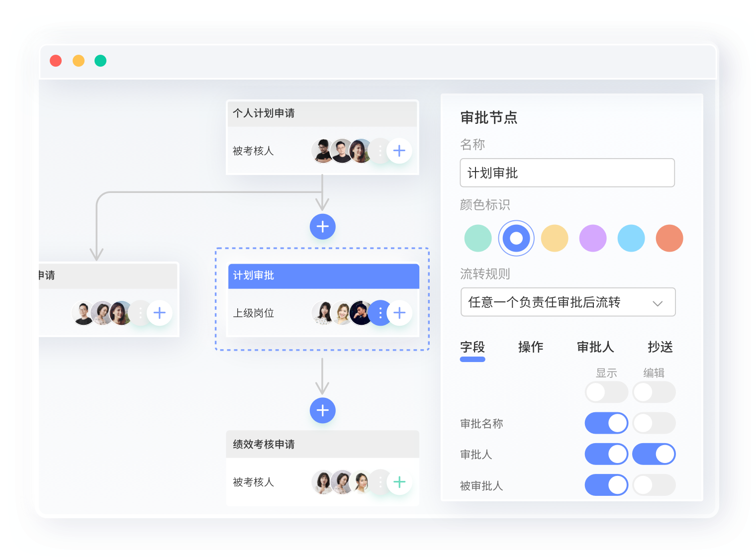Open the 抄送 tab
Image resolution: width=756 pixels, height=557 pixels.
661,347
